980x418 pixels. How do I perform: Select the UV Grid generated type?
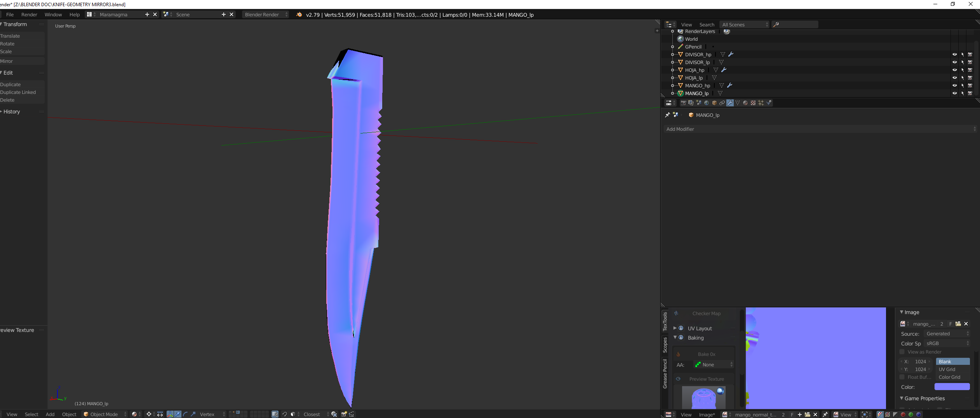click(x=952, y=369)
